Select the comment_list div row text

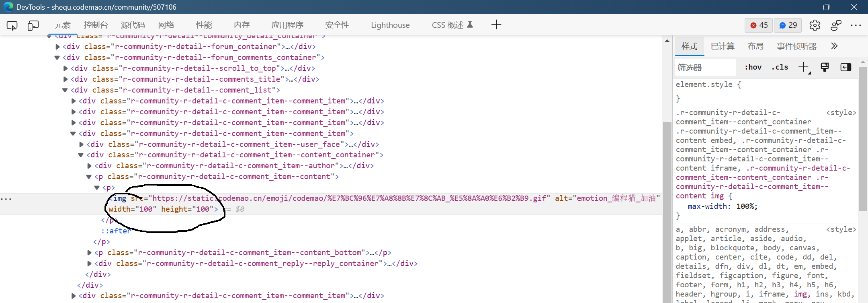pos(175,90)
